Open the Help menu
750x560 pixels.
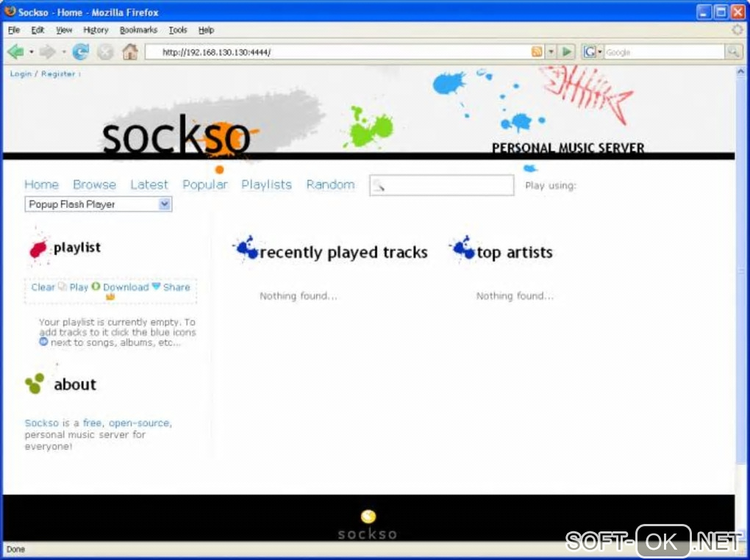coord(206,30)
